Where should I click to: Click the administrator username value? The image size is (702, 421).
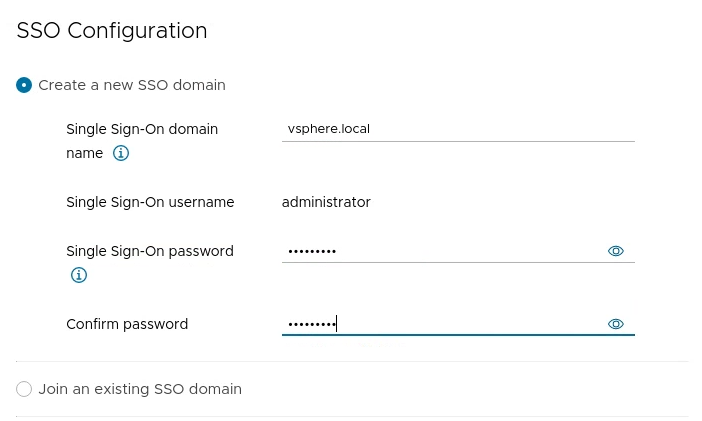tap(326, 202)
